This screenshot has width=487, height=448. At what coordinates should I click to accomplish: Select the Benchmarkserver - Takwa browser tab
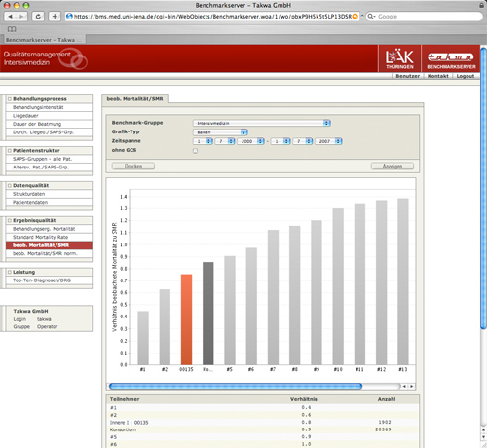click(x=44, y=40)
